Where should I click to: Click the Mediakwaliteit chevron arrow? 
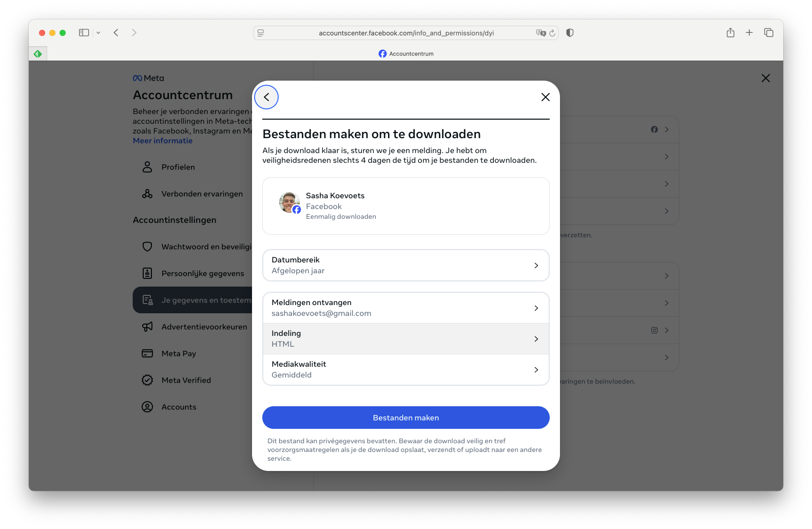pos(536,370)
